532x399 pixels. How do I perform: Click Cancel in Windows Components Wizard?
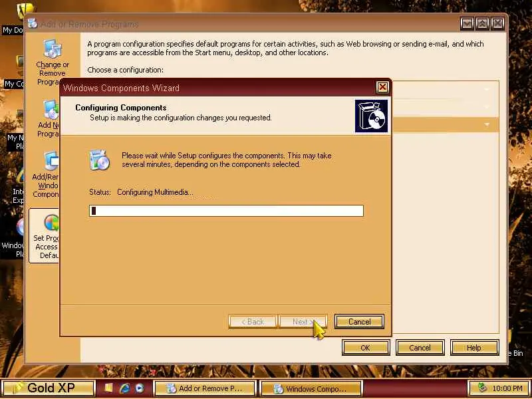click(x=359, y=321)
